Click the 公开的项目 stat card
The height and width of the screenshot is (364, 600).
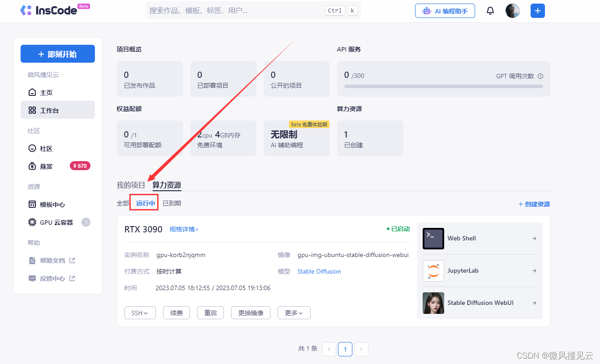coord(297,79)
